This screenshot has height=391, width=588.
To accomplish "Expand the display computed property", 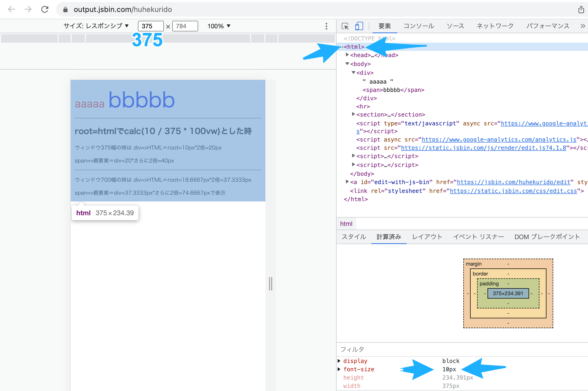I will (x=339, y=361).
